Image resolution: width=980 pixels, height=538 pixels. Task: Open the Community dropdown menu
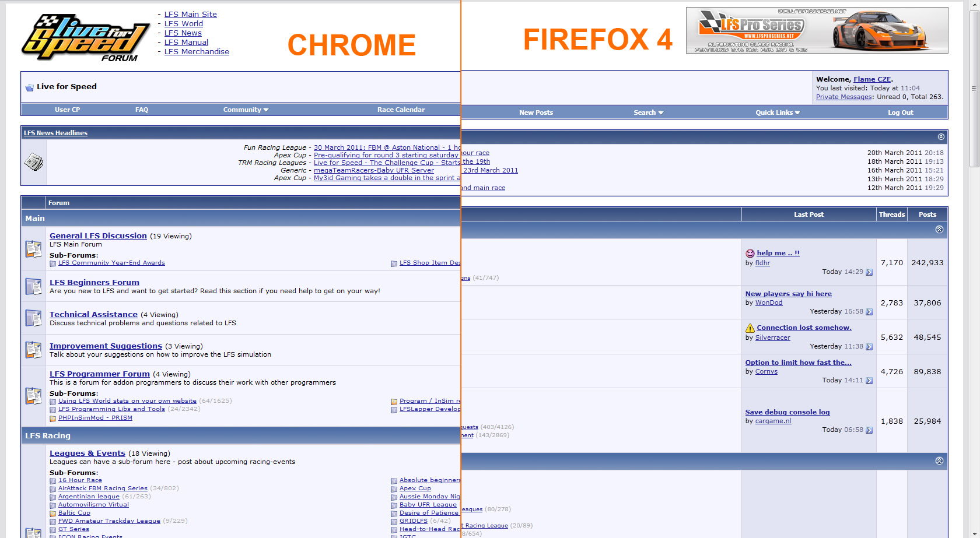coord(246,110)
